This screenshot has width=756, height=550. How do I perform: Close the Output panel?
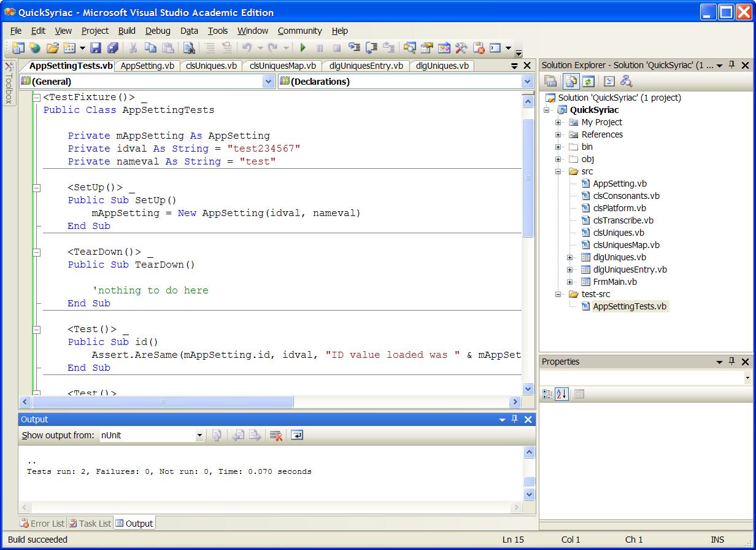tap(528, 419)
